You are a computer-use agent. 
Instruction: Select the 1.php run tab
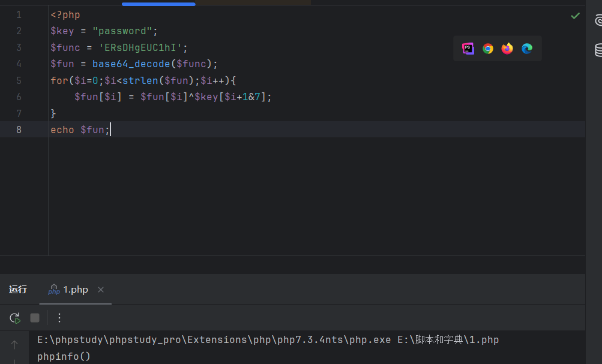tap(75, 290)
